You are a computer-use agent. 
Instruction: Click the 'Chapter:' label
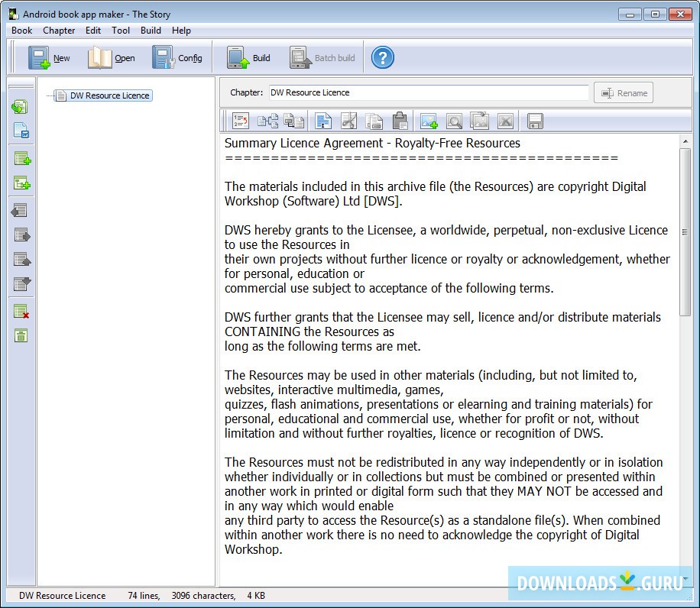(246, 92)
